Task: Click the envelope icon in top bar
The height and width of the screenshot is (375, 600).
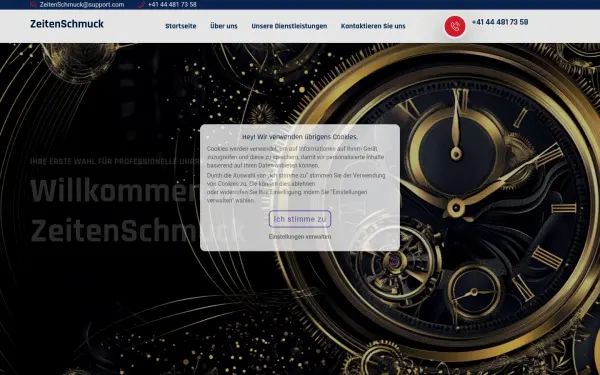Action: [34, 5]
